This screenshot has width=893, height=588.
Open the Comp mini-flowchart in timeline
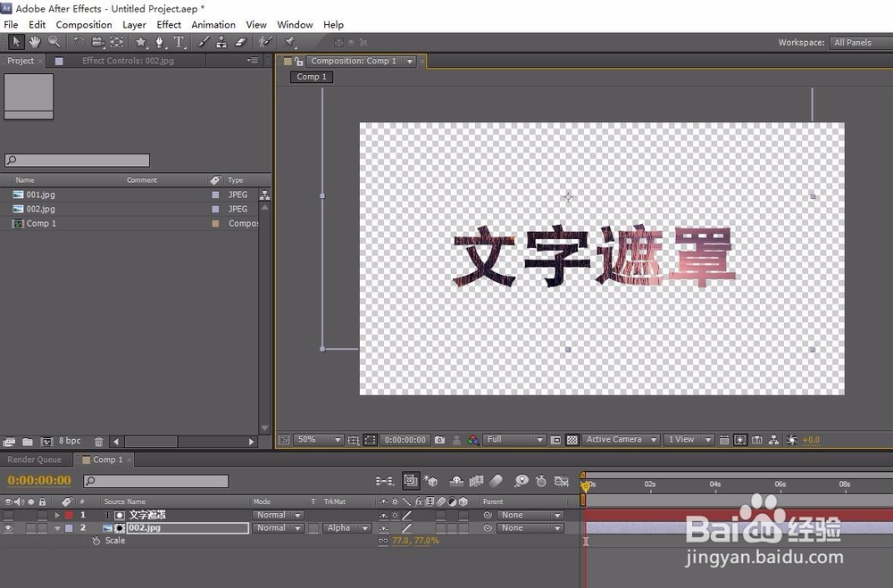[385, 481]
